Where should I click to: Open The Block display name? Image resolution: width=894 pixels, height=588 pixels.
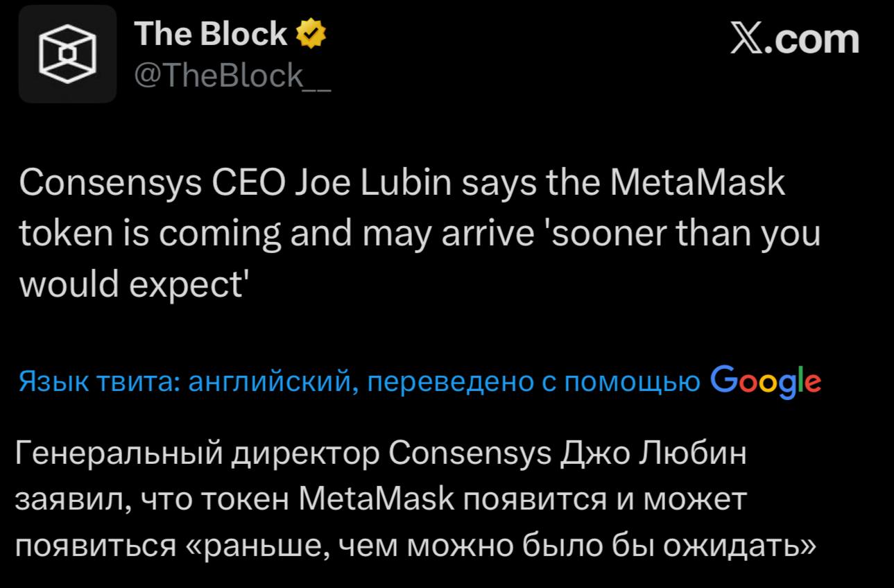(211, 34)
